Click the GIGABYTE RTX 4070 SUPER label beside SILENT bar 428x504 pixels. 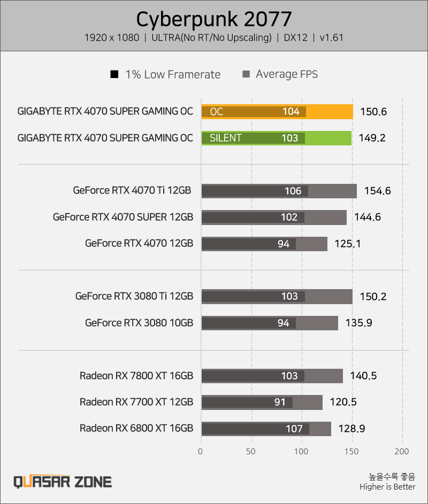click(105, 138)
